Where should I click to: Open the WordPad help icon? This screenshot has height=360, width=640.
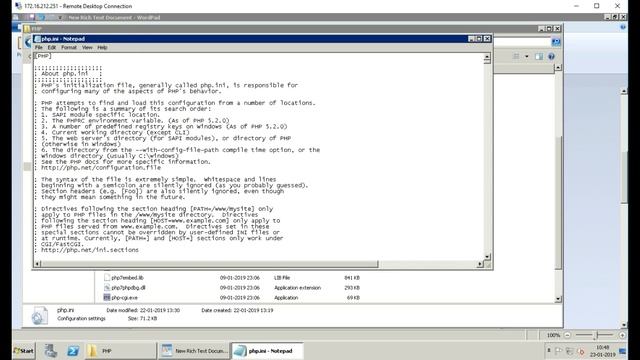point(623,27)
